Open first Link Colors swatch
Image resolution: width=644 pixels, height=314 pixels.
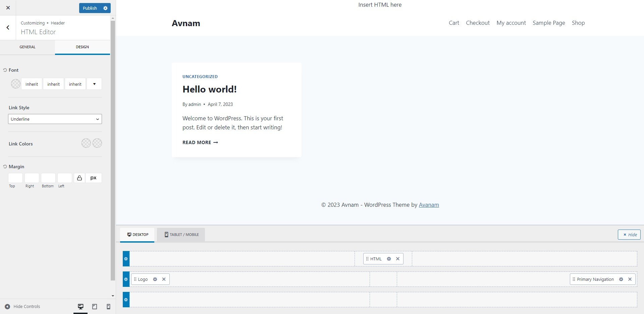(86, 143)
